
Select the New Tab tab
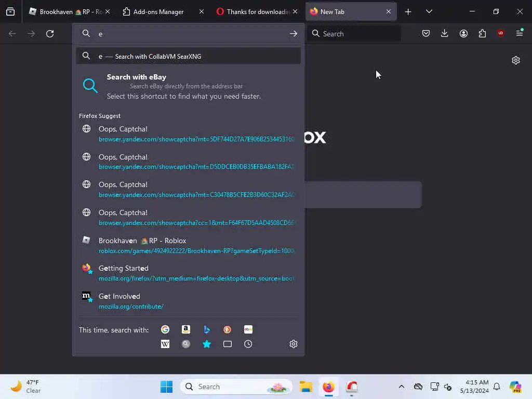pos(351,11)
